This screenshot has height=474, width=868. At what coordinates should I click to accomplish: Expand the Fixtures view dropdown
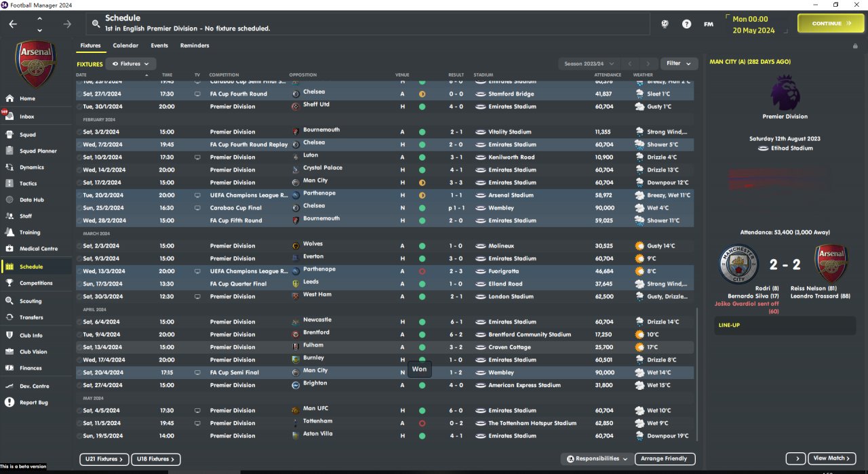(130, 64)
